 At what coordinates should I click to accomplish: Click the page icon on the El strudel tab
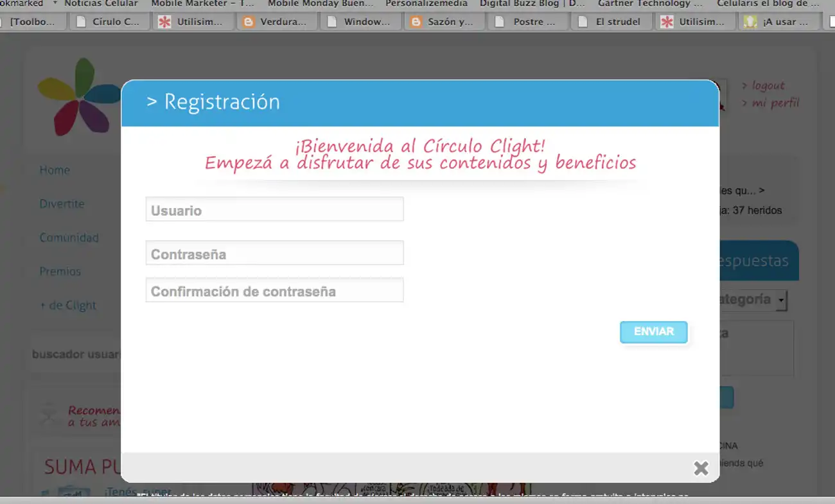pyautogui.click(x=583, y=22)
